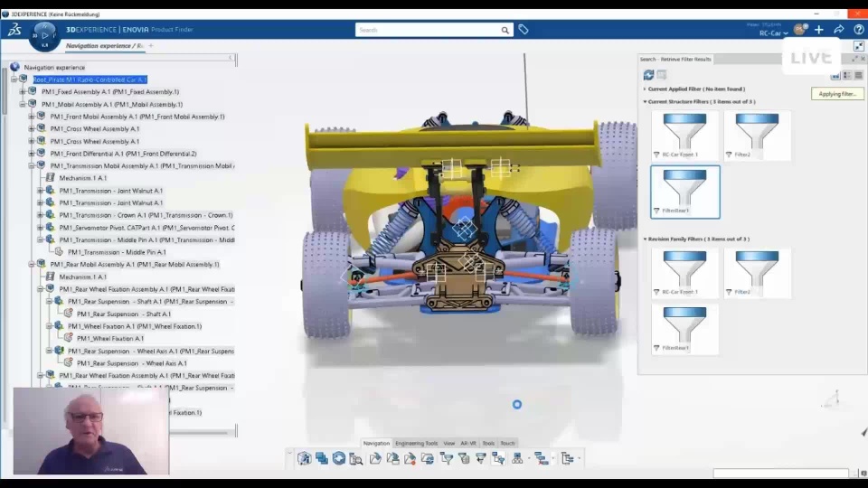Viewport: 868px width, 488px height.
Task: Undock the Retrieve Filter Results panel
Action: pyautogui.click(x=854, y=59)
